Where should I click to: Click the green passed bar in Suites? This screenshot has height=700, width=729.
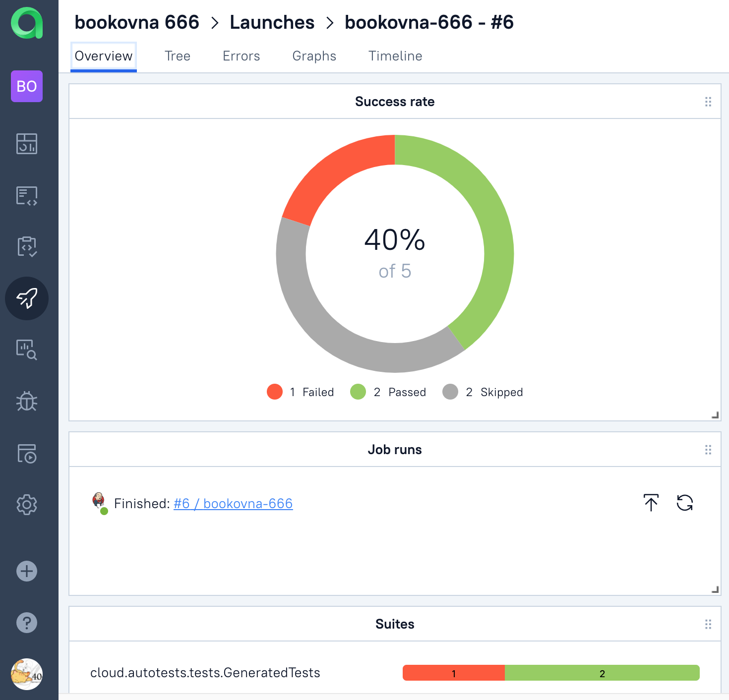[x=602, y=673]
